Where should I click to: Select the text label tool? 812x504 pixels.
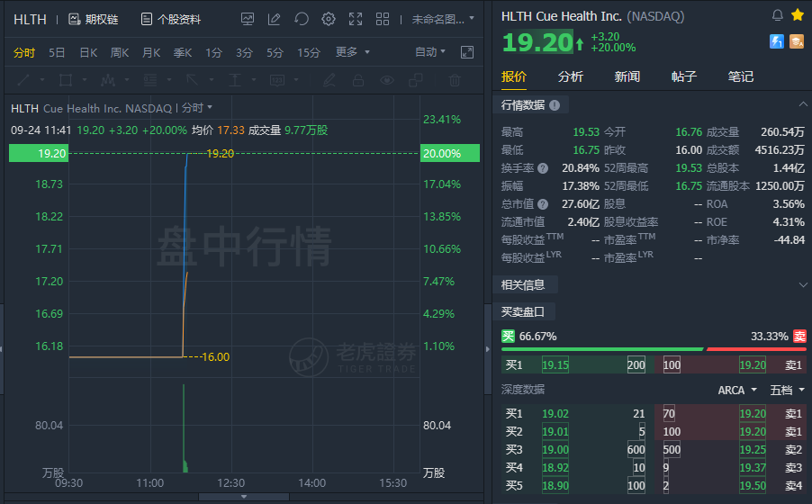pyautogui.click(x=277, y=80)
